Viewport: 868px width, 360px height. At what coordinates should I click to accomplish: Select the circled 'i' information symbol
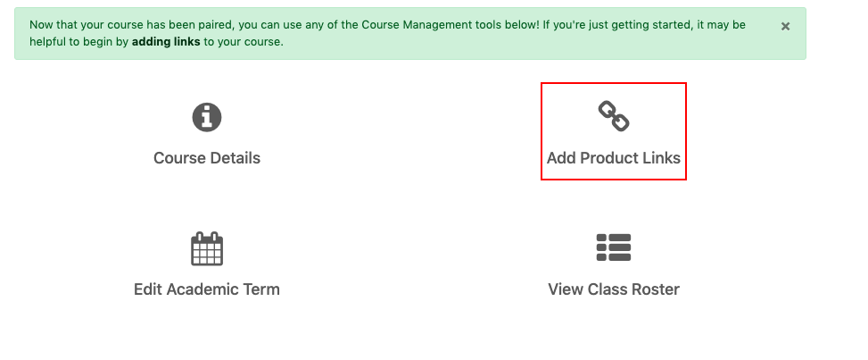tap(206, 118)
